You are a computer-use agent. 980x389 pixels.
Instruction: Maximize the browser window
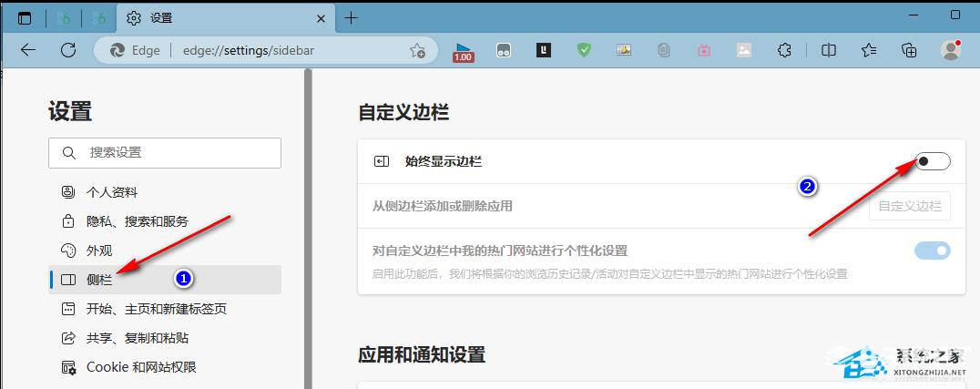(x=955, y=15)
